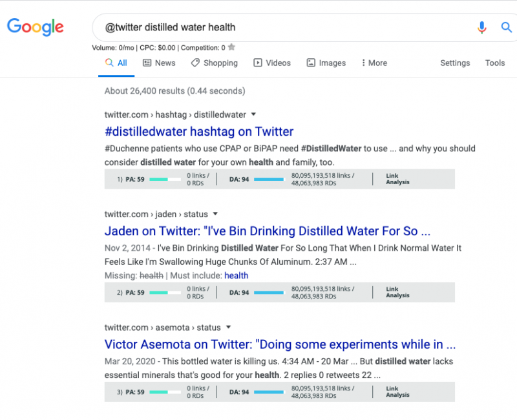
Task: Click the 'About 26,400 results' stats text
Action: click(174, 91)
